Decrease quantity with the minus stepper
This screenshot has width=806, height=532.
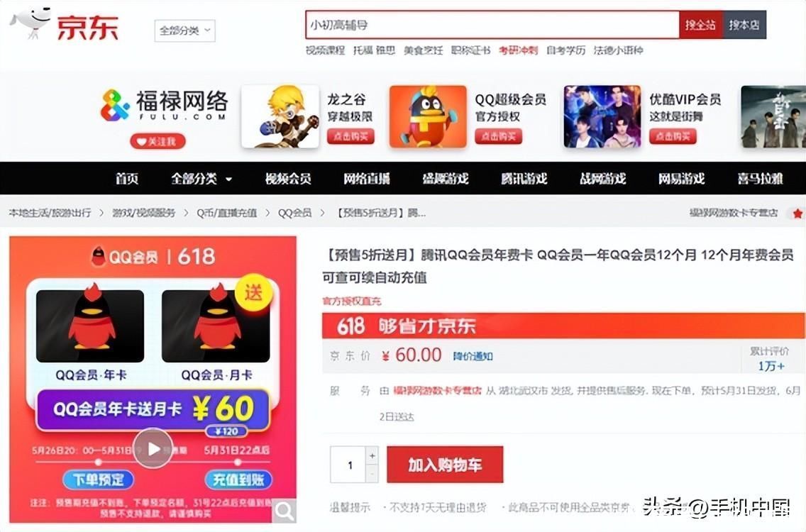pyautogui.click(x=372, y=473)
